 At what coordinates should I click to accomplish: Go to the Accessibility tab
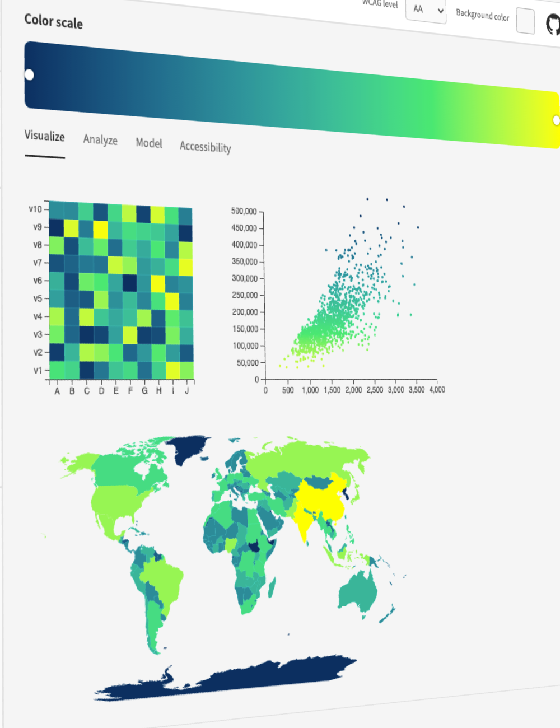[205, 147]
